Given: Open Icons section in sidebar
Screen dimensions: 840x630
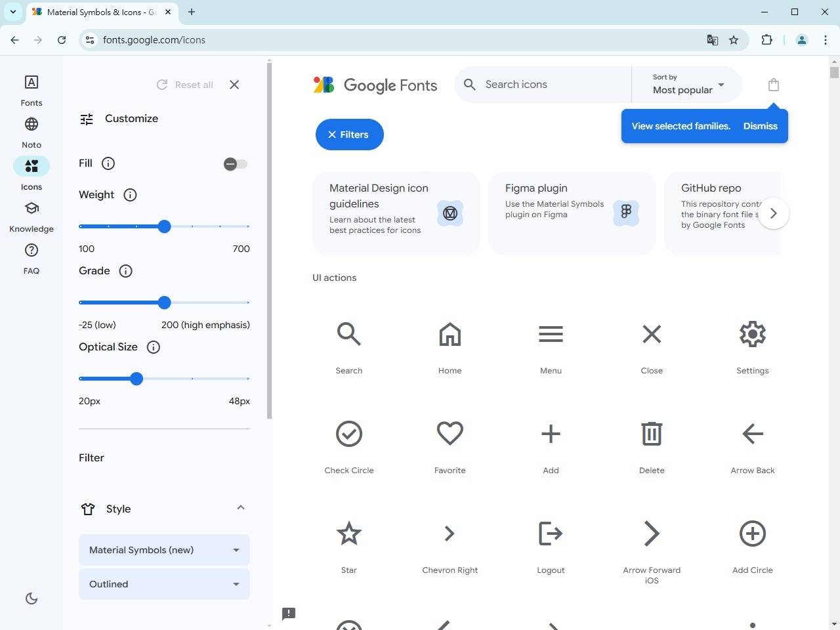Looking at the screenshot, I should tap(31, 175).
